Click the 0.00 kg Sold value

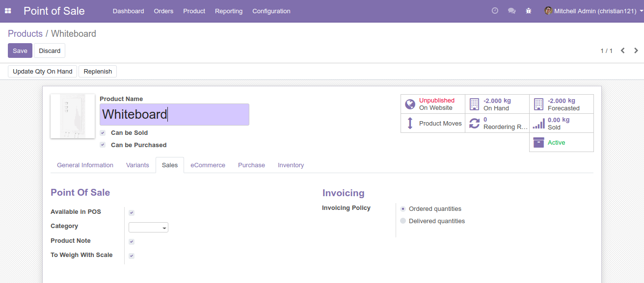pos(559,120)
